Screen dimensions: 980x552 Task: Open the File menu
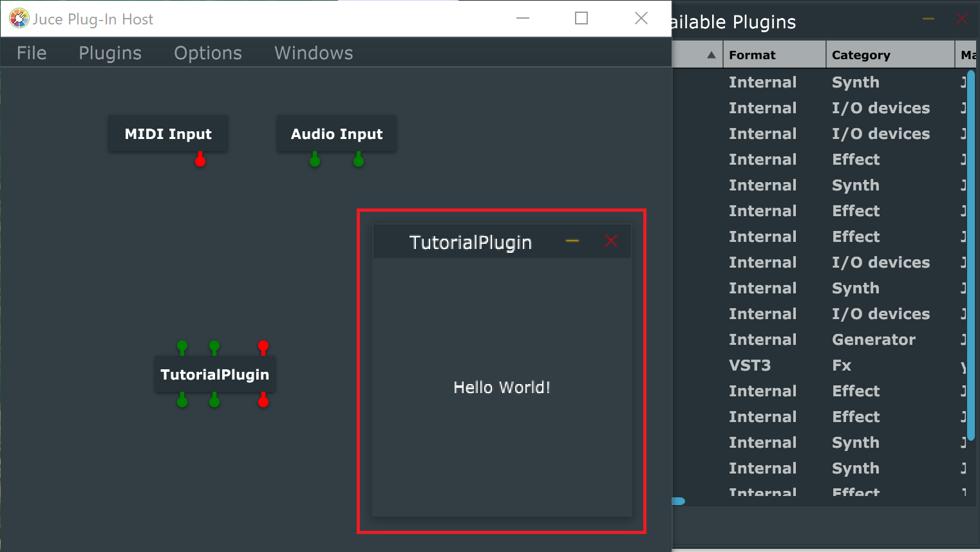[32, 53]
